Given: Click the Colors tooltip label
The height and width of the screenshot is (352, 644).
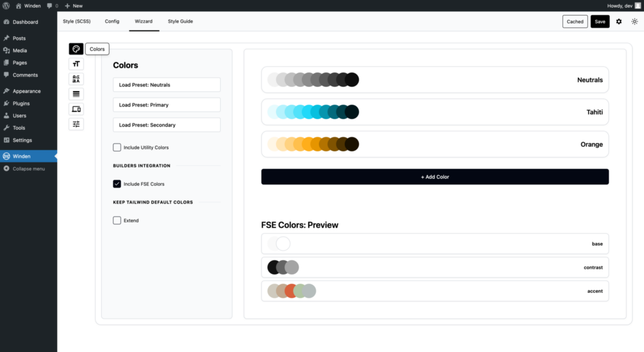Looking at the screenshot, I should coord(97,49).
